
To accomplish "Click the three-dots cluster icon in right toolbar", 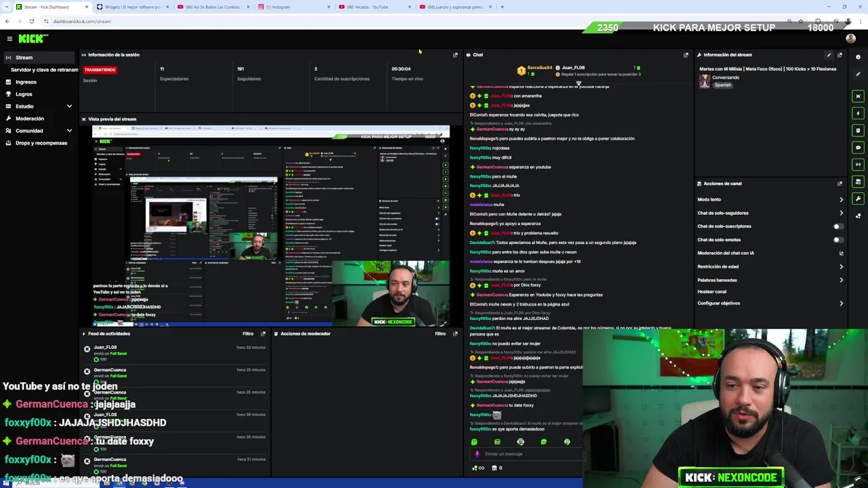I will click(859, 216).
